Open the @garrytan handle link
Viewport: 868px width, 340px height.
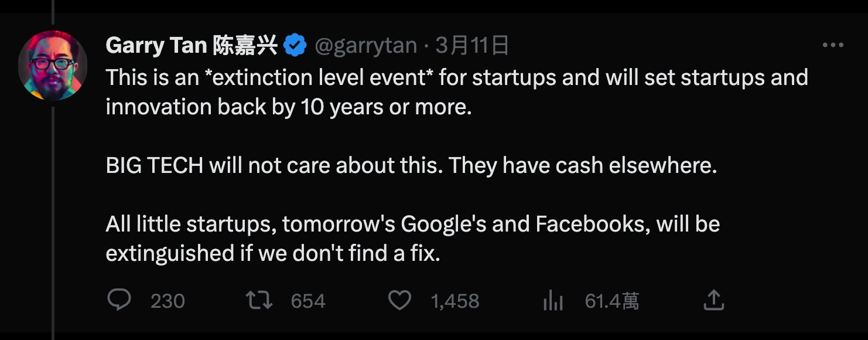366,46
